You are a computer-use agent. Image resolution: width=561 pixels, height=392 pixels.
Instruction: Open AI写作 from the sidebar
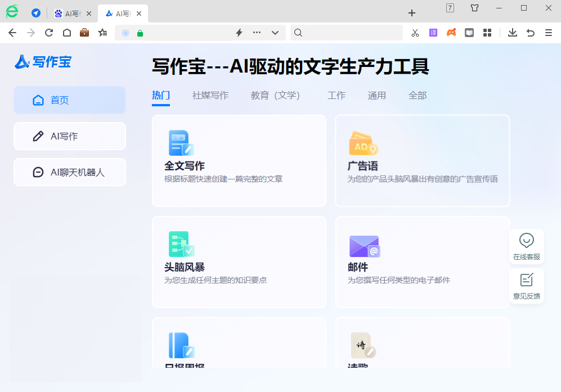(70, 136)
